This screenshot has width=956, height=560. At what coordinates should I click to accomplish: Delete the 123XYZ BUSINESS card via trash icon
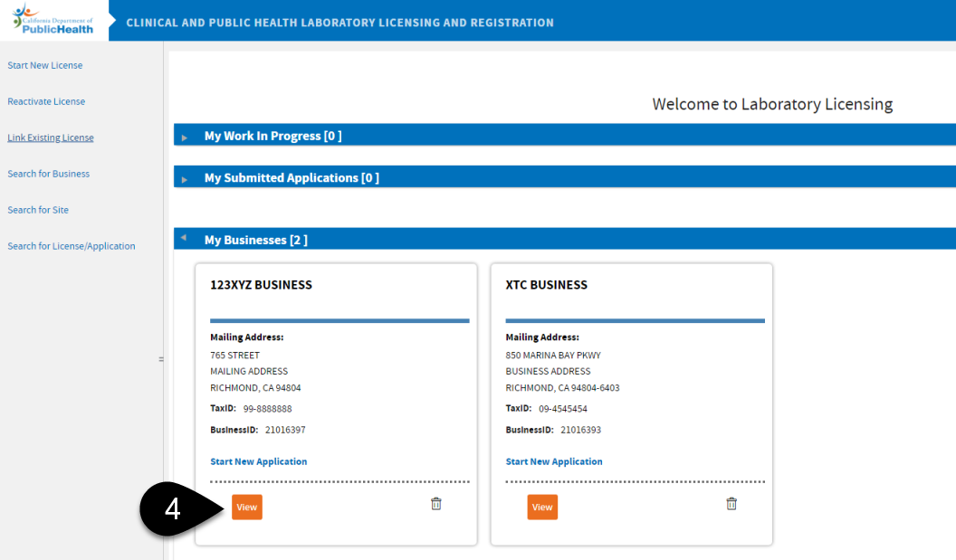[435, 503]
